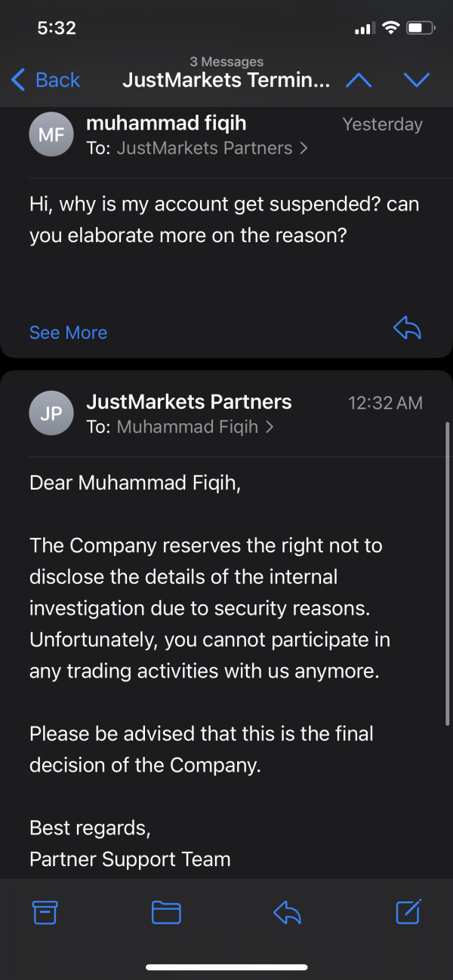The width and height of the screenshot is (453, 980).
Task: Tap the scroll indicator on right edge
Action: pyautogui.click(x=448, y=573)
